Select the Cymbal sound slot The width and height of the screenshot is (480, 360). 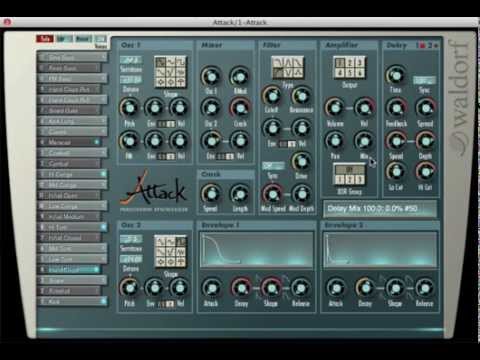(x=69, y=164)
